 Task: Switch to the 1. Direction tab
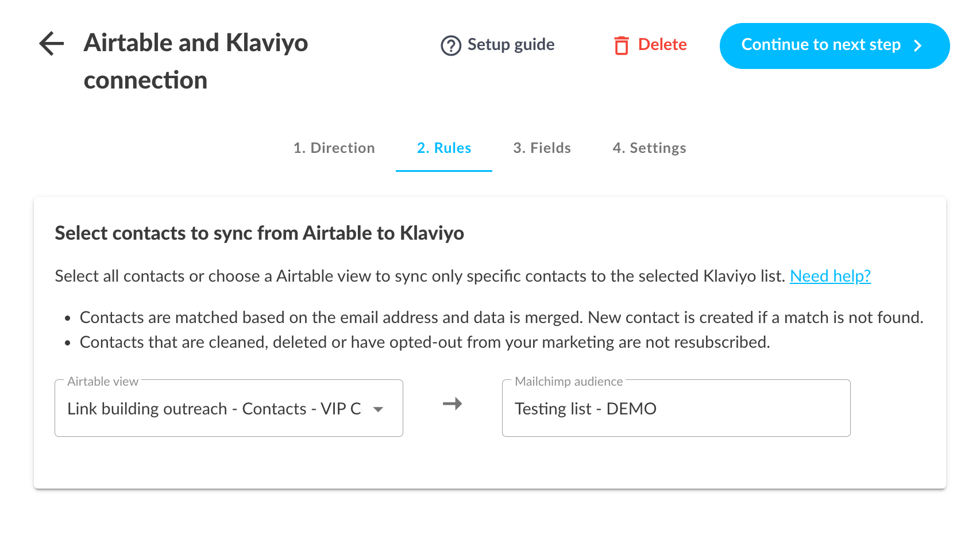(334, 148)
